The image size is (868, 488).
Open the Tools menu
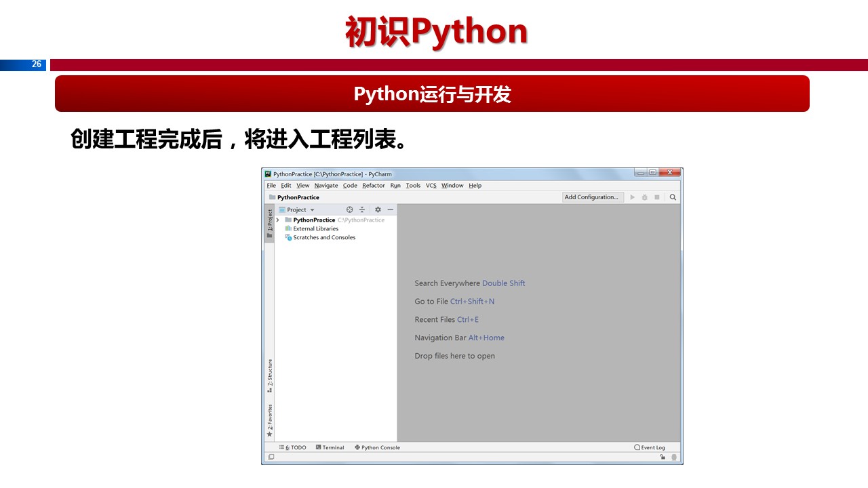click(413, 186)
